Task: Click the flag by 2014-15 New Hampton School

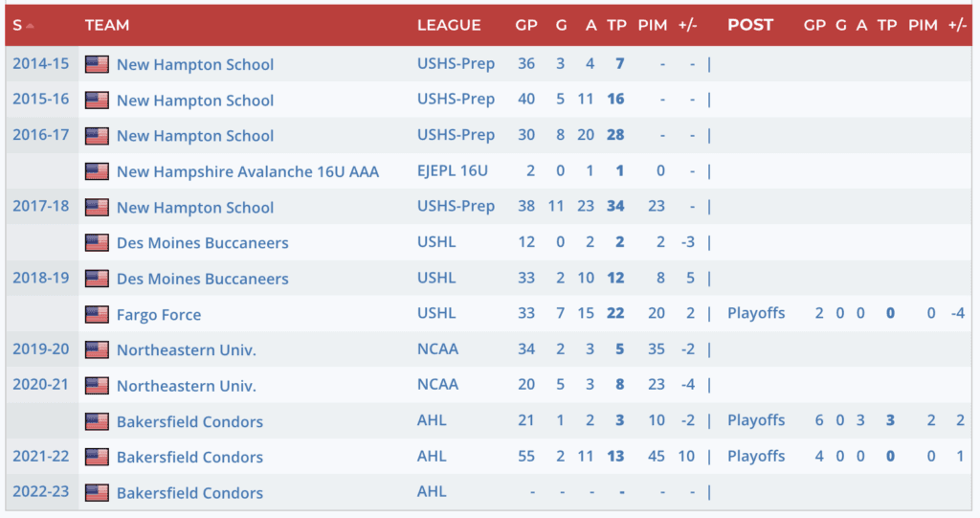Action: (97, 64)
